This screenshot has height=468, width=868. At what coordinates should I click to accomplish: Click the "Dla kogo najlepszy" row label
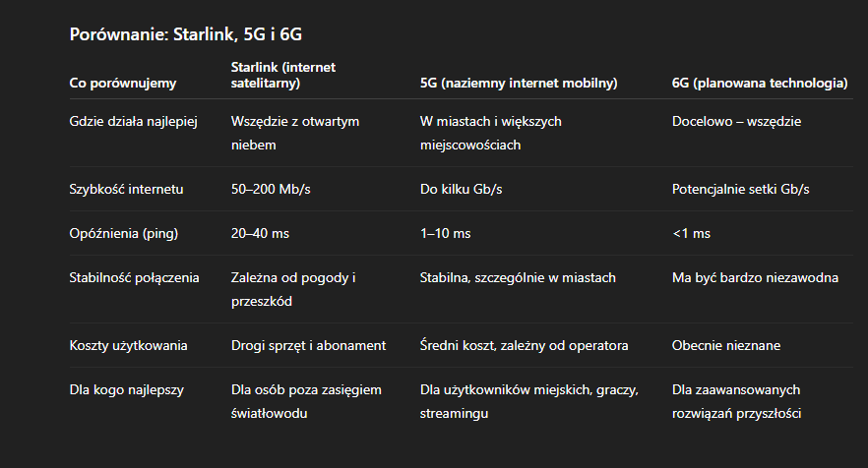point(127,389)
